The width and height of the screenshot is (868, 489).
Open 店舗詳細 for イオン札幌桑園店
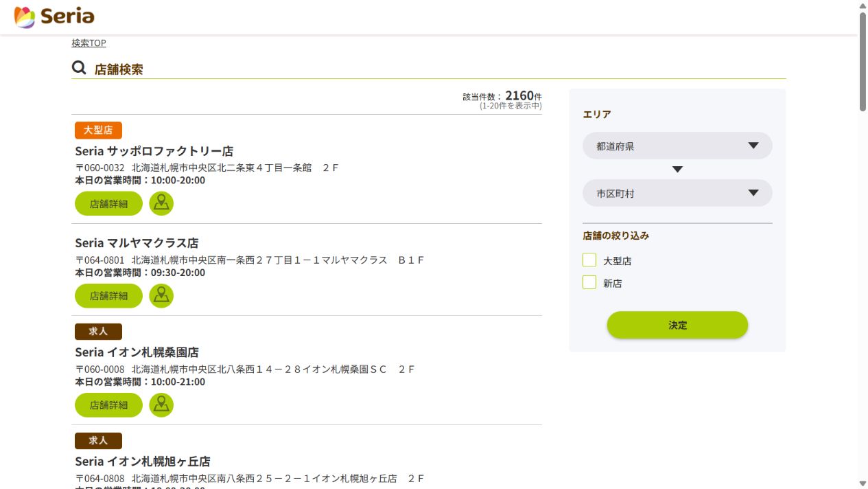(x=108, y=405)
